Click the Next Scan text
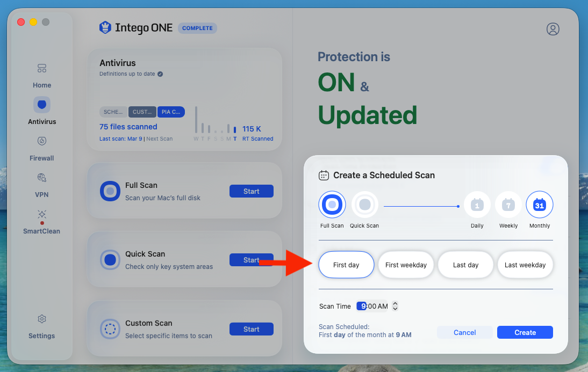 tap(160, 138)
